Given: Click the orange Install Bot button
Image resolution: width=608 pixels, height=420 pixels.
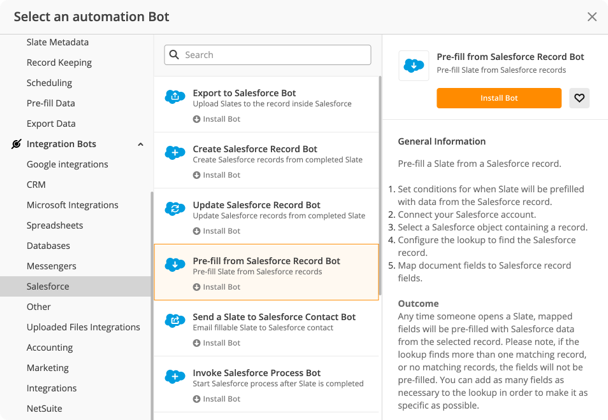Looking at the screenshot, I should (x=499, y=98).
